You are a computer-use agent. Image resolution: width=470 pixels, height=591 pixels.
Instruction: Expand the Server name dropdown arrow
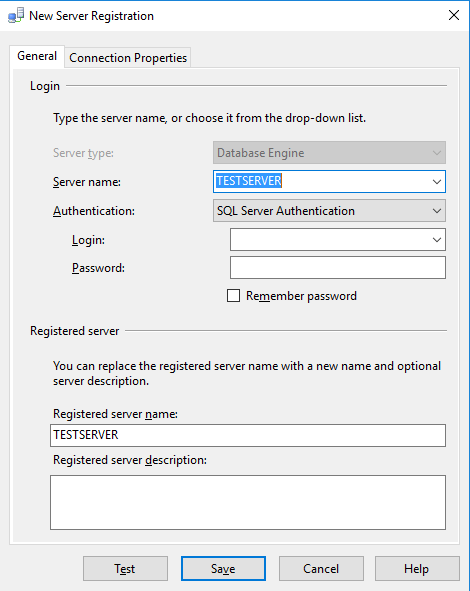click(436, 182)
